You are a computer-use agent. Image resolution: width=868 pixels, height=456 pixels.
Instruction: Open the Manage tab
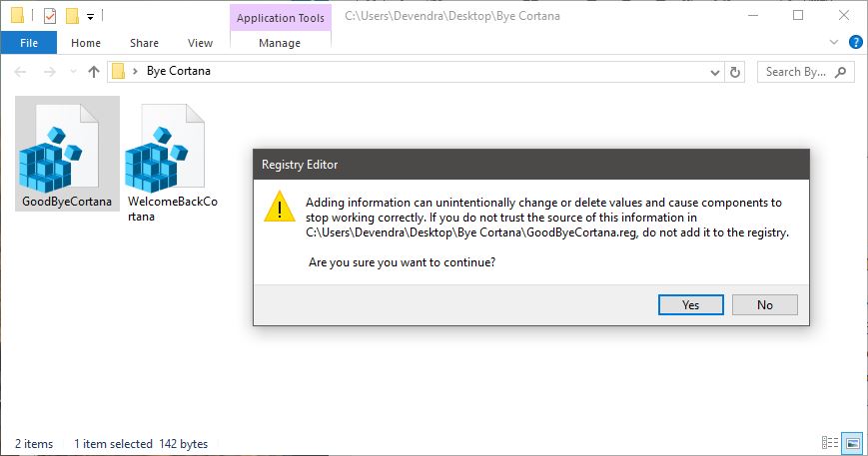coord(280,43)
